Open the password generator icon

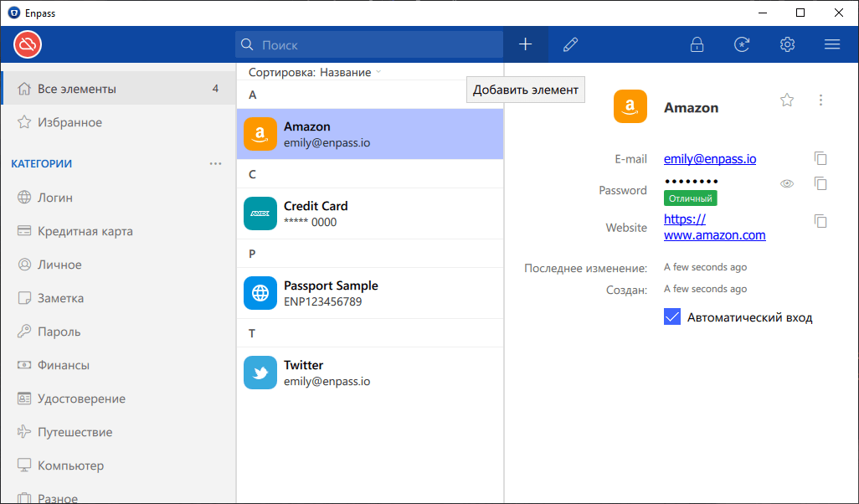742,44
